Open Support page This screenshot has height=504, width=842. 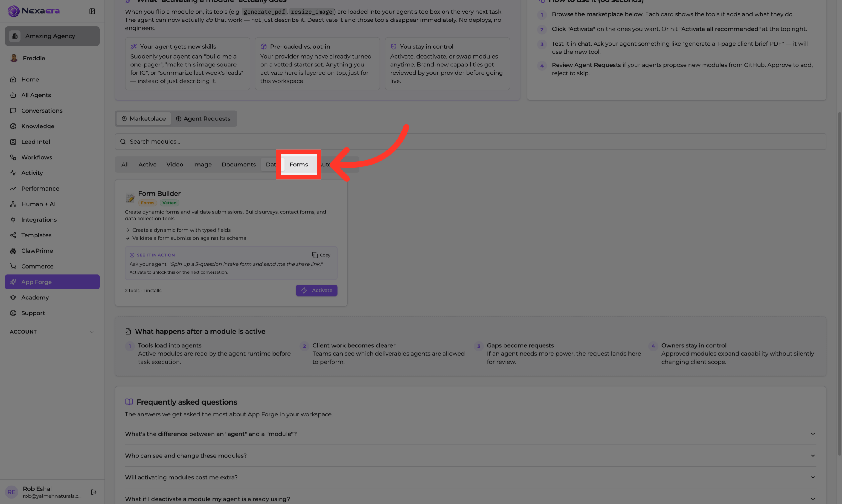(52, 313)
